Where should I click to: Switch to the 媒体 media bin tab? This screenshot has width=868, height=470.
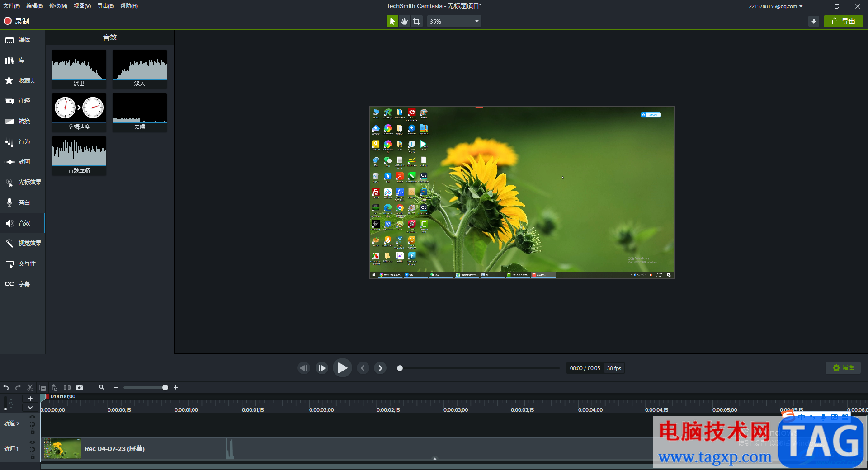[23, 40]
